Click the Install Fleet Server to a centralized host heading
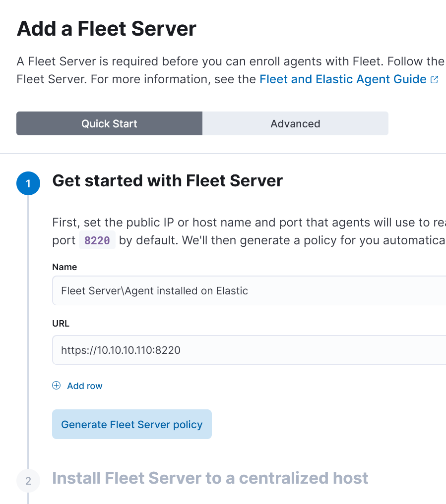446x504 pixels. click(210, 478)
